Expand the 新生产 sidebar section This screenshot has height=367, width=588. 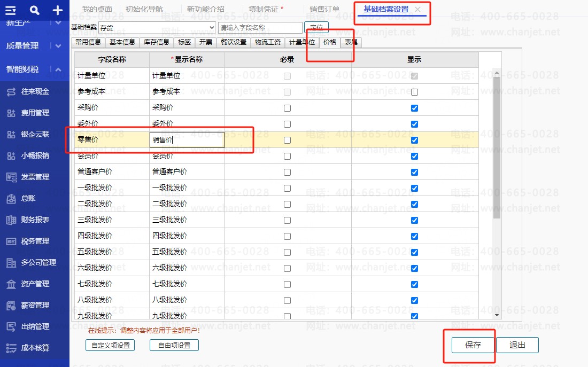click(x=58, y=22)
